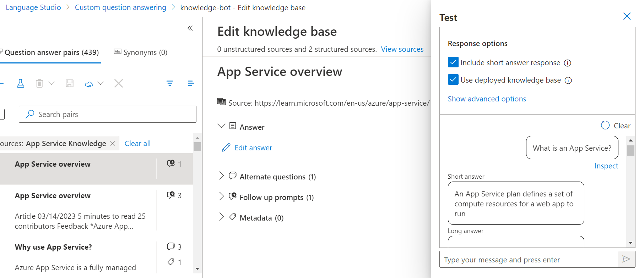Click the Send message arrow icon

pos(626,259)
